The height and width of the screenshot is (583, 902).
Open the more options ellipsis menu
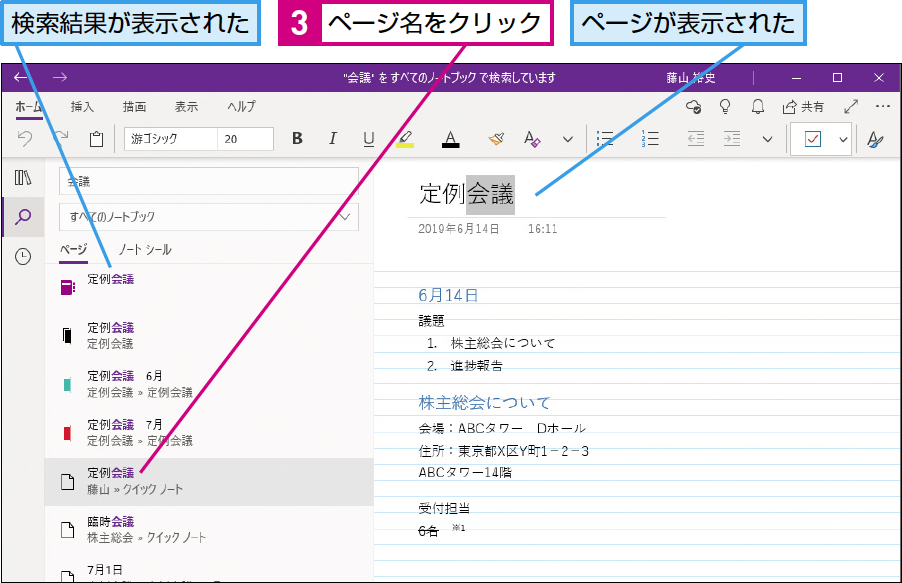[882, 106]
